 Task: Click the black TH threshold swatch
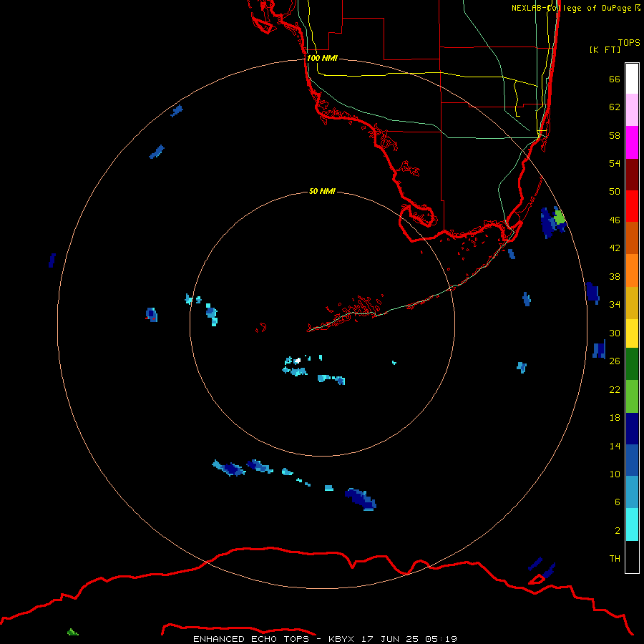pyautogui.click(x=632, y=557)
